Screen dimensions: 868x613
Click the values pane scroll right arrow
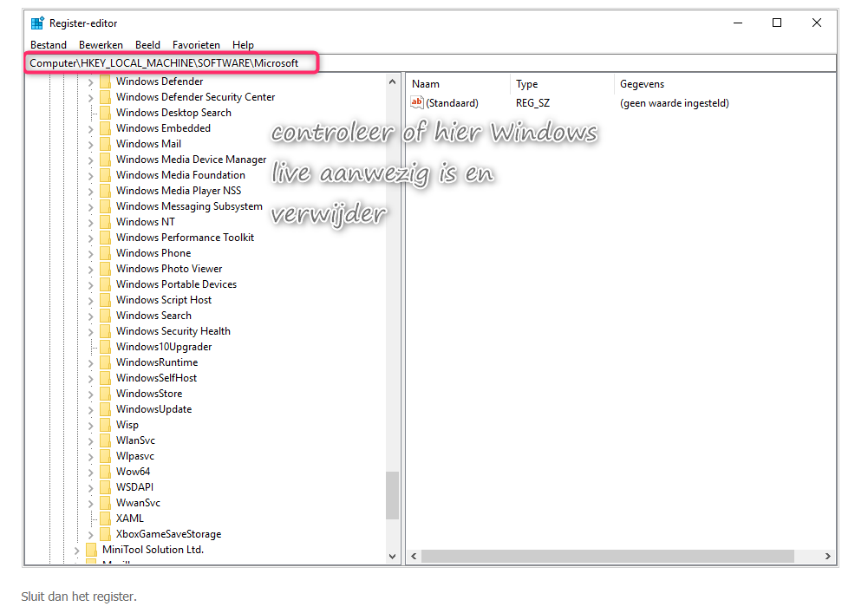(827, 557)
